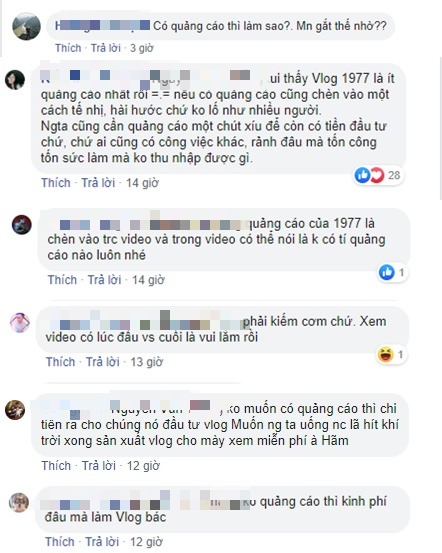Viewport: 442px width, 553px height.
Task: Like the Vlog 1977 ít quảng cáo comment
Action: (56, 183)
